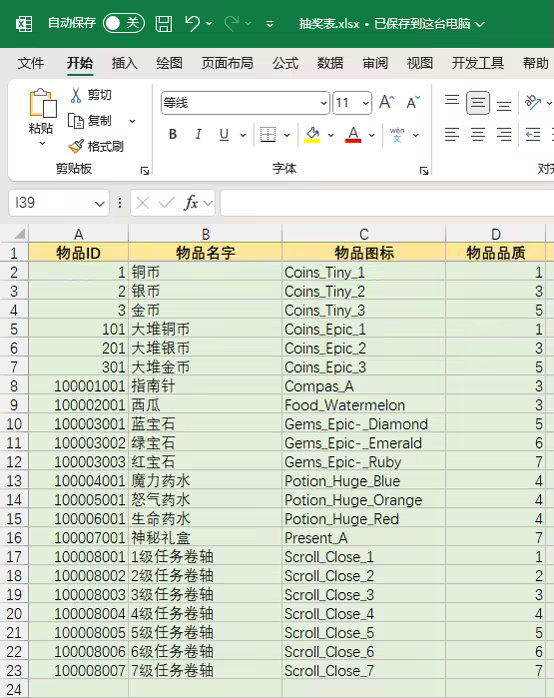554x698 pixels.
Task: Click the 剪切 scissors button
Action: click(90, 95)
